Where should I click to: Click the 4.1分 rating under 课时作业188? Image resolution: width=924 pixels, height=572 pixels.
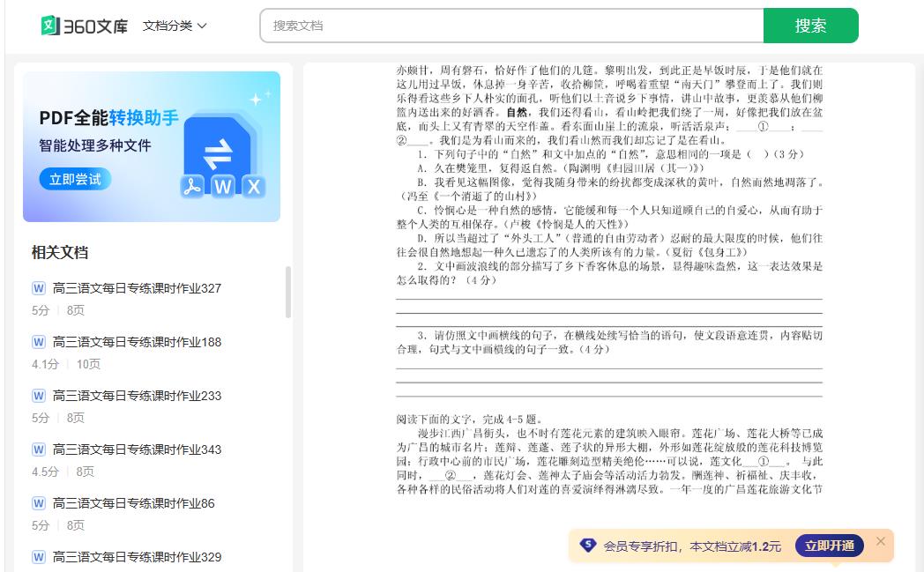pos(45,364)
